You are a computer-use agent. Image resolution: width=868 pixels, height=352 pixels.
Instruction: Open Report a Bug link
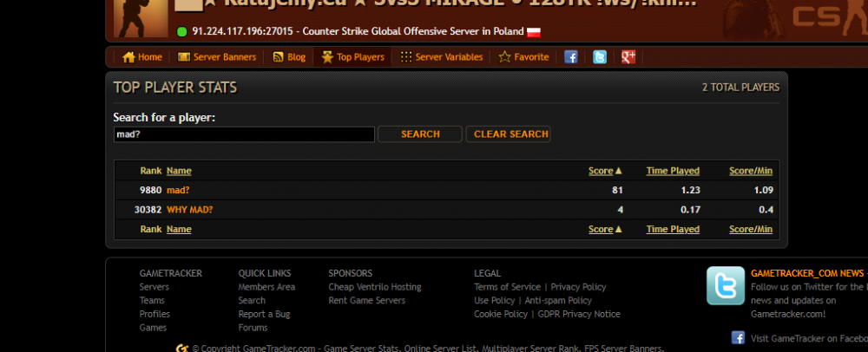[264, 314]
